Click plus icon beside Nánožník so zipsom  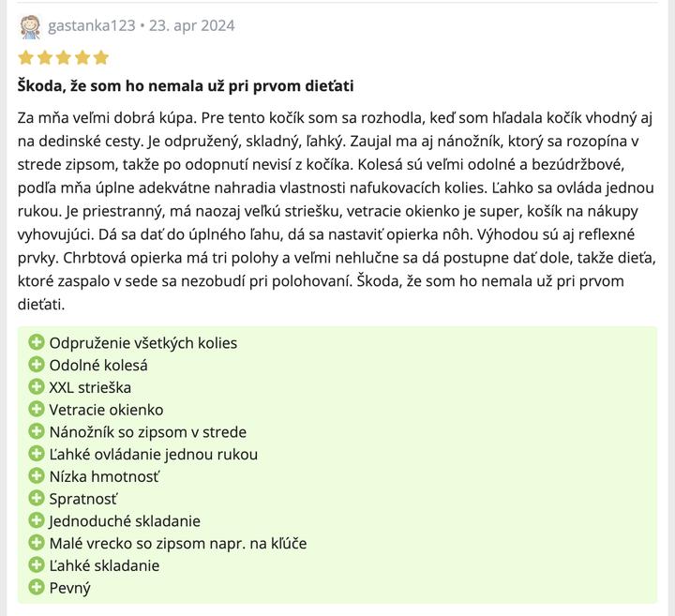click(37, 432)
